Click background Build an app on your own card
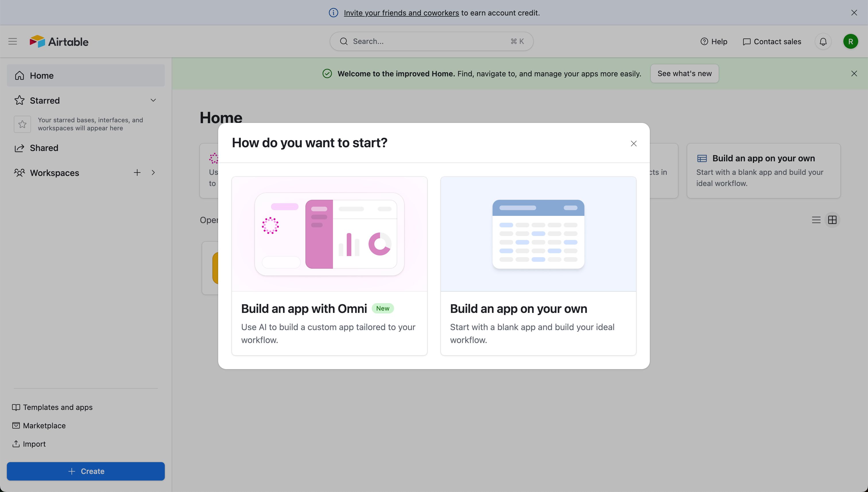 (764, 171)
